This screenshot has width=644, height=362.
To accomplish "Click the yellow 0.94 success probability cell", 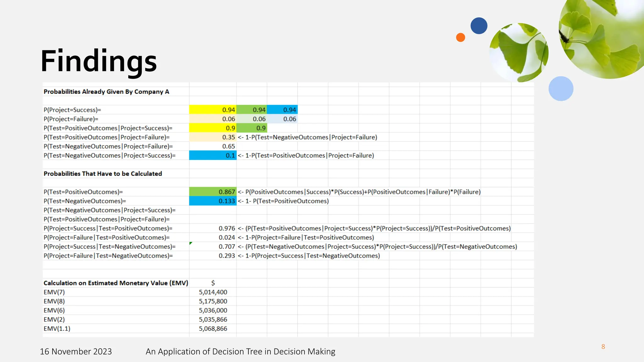I will click(x=213, y=110).
